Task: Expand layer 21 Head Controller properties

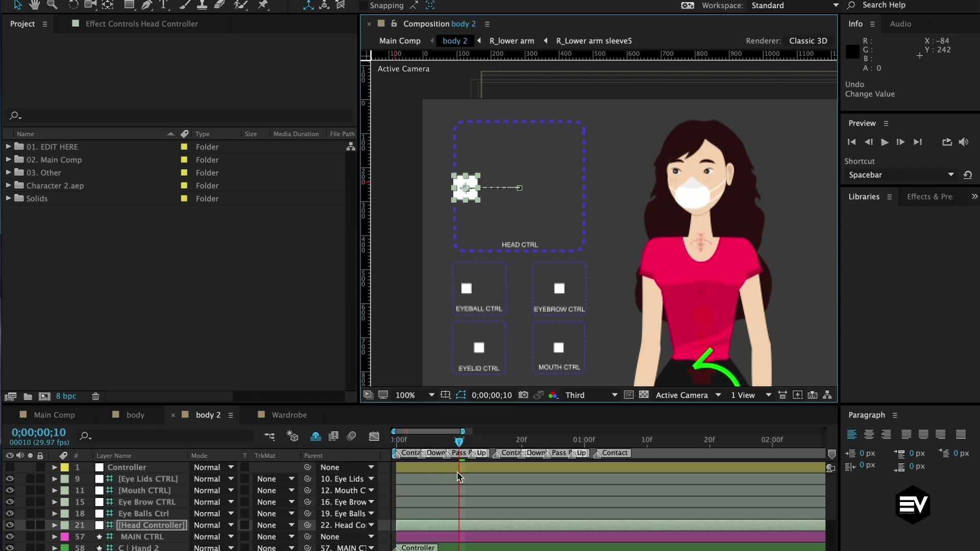Action: point(54,525)
